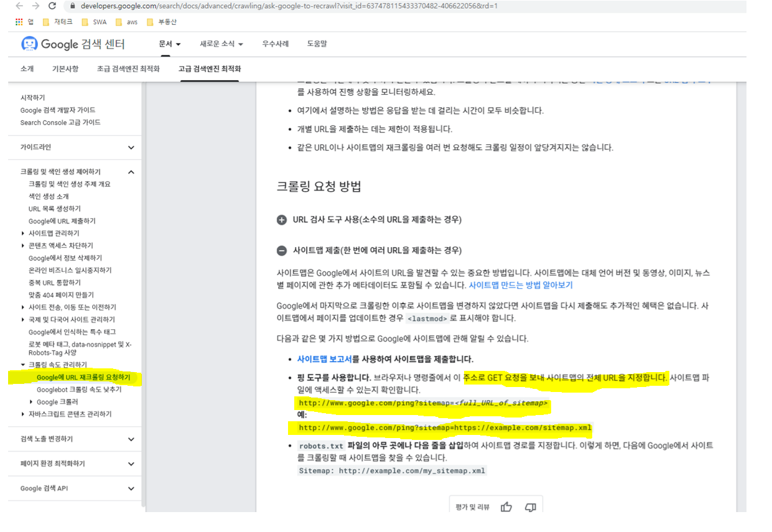The width and height of the screenshot is (772, 532).
Task: Go to the 도움말 menu
Action: click(x=317, y=44)
